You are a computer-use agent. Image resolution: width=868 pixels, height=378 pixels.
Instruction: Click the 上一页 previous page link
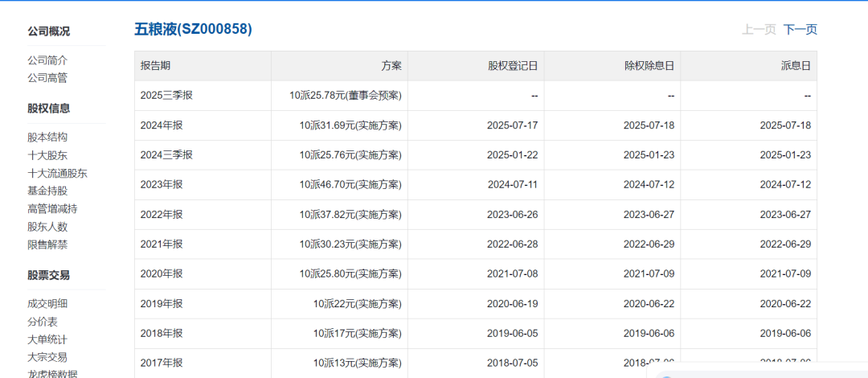pyautogui.click(x=758, y=30)
